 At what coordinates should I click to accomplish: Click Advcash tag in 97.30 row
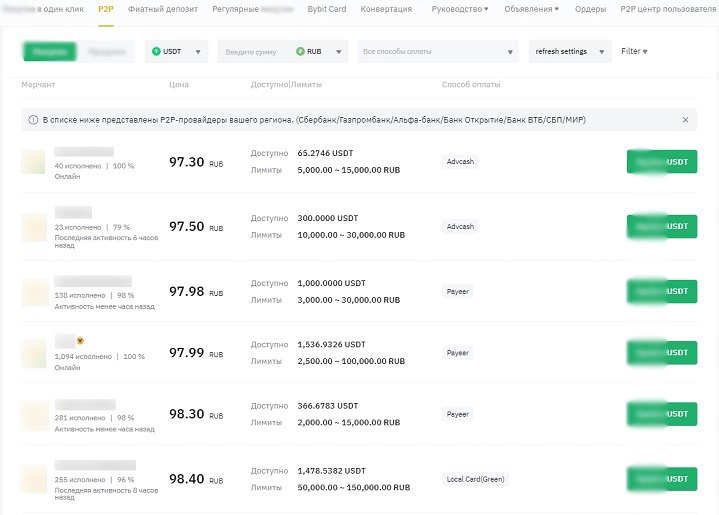(460, 161)
